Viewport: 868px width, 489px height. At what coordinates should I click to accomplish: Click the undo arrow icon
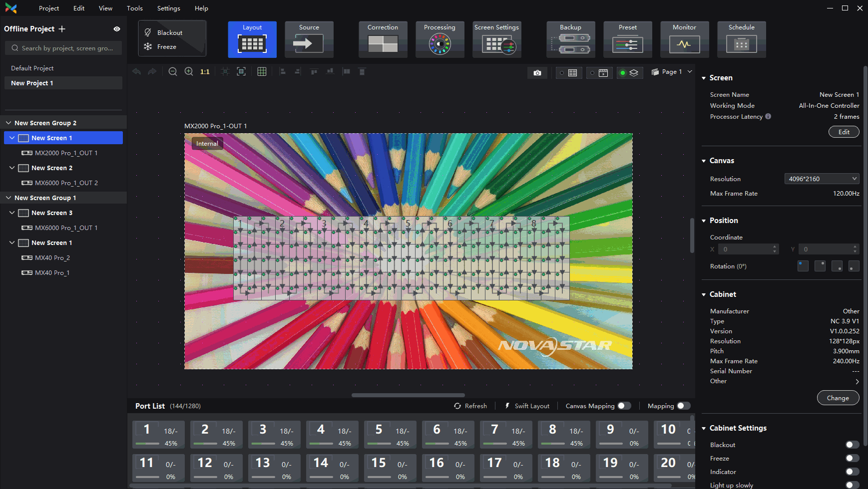136,72
